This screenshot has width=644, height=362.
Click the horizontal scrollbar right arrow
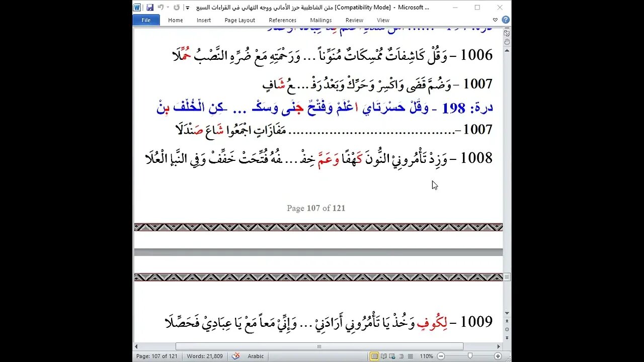499,346
